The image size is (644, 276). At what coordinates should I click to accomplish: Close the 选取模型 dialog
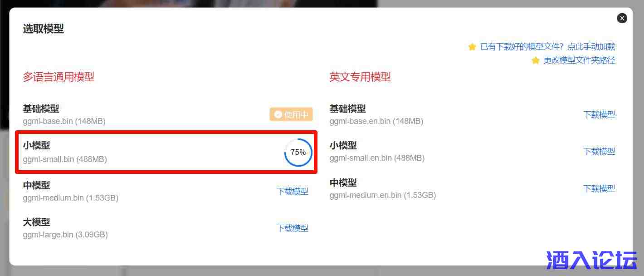pyautogui.click(x=622, y=18)
